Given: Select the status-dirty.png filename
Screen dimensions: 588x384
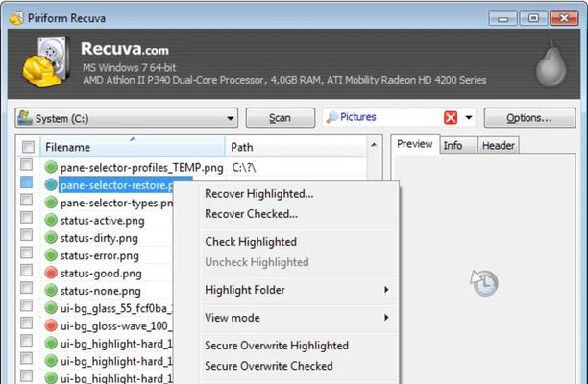Looking at the screenshot, I should [99, 238].
